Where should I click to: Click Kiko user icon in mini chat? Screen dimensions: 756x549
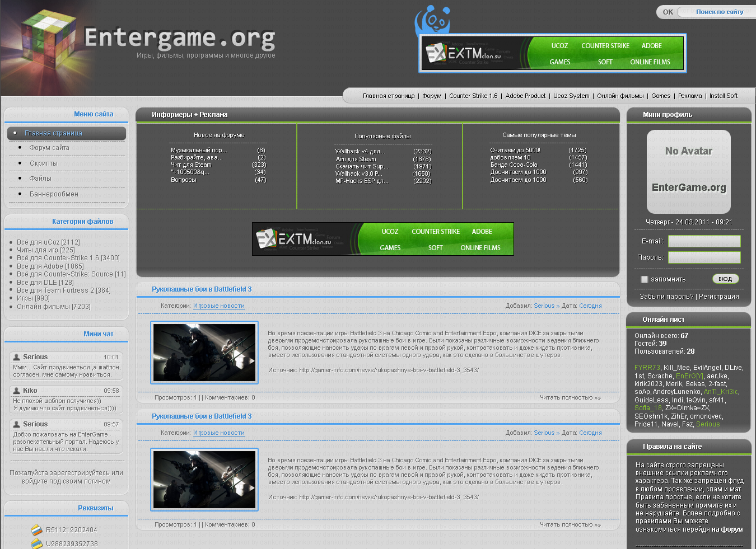pyautogui.click(x=16, y=391)
